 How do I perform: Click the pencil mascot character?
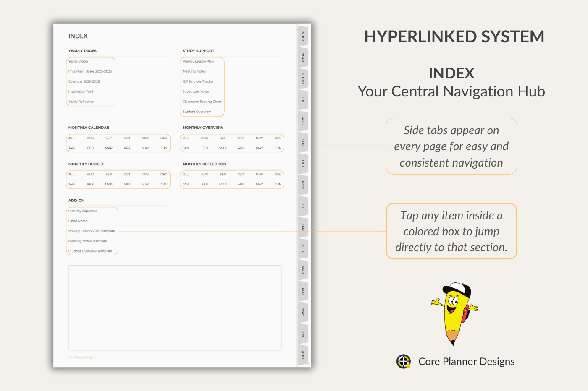coord(454,313)
